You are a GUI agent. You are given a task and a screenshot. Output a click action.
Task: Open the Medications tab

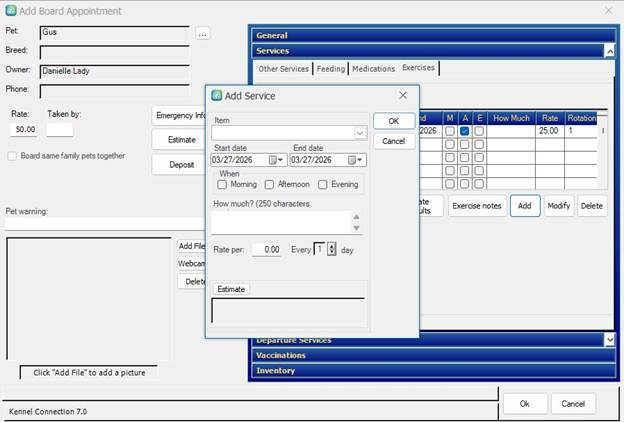[373, 69]
